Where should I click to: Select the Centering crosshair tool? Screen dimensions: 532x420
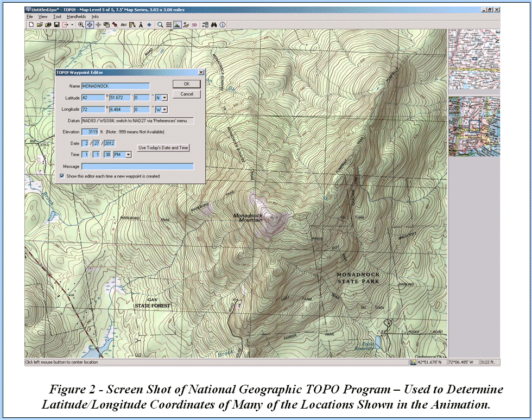[90, 25]
